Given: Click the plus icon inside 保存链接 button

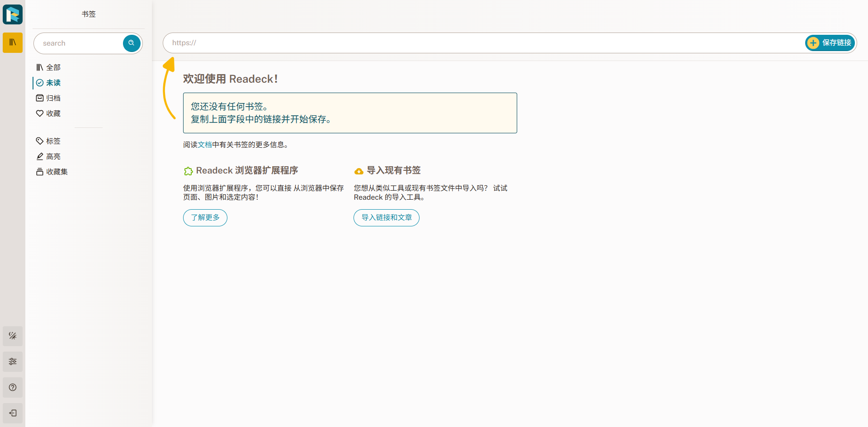Looking at the screenshot, I should click(814, 42).
